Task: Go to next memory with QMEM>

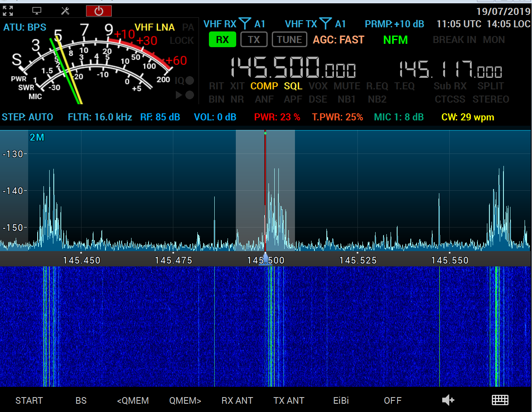Action: [185, 400]
